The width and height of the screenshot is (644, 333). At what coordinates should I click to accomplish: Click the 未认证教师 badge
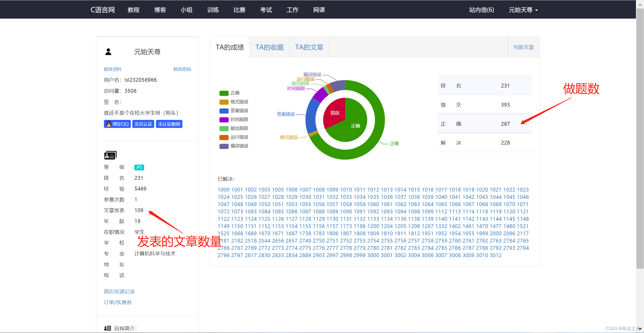(169, 124)
